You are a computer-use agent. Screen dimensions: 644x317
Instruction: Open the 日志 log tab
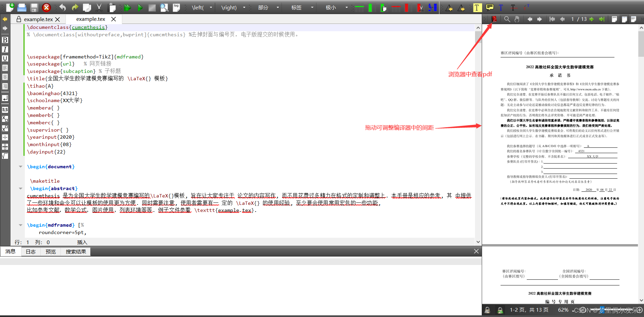31,252
